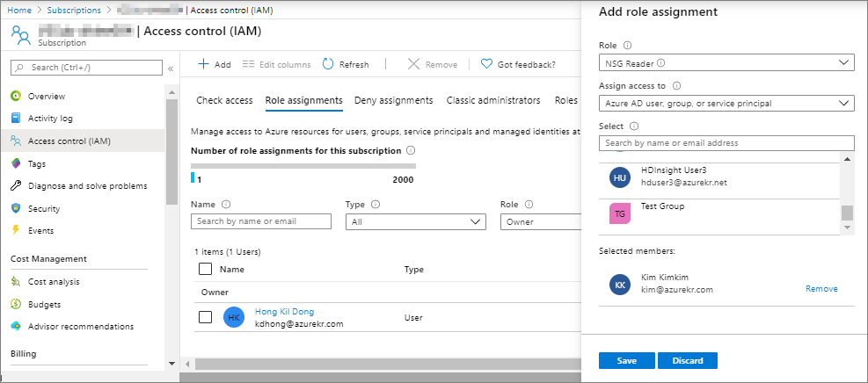This screenshot has width=868, height=383.
Task: Open the Role dropdown showing NSG Reader
Action: pos(726,62)
